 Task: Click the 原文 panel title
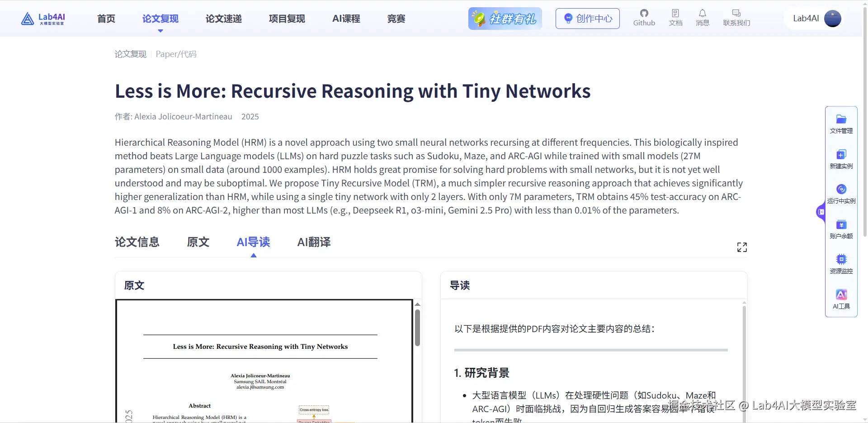pos(134,285)
